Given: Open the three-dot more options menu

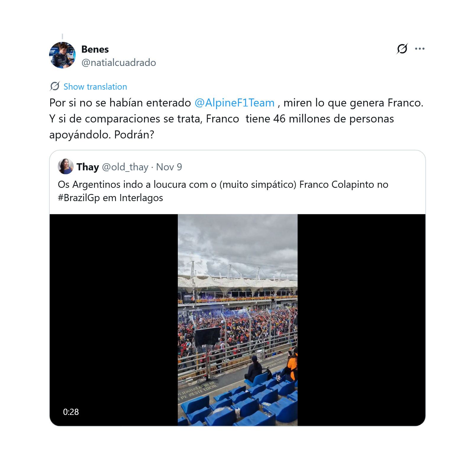Looking at the screenshot, I should (x=419, y=49).
